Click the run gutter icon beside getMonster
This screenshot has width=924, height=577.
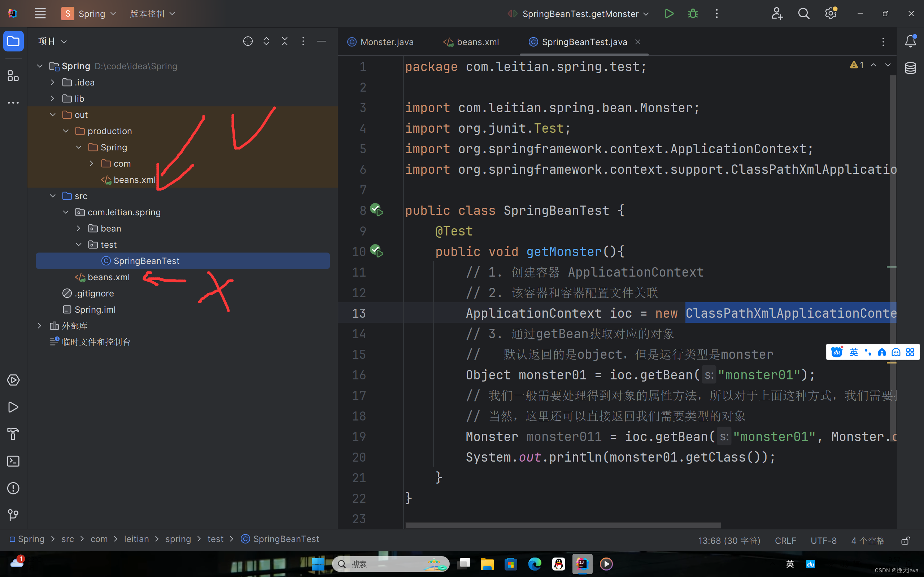click(x=377, y=251)
